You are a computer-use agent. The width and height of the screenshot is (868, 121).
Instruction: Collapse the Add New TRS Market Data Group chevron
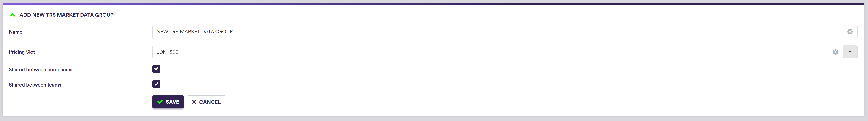click(x=13, y=15)
